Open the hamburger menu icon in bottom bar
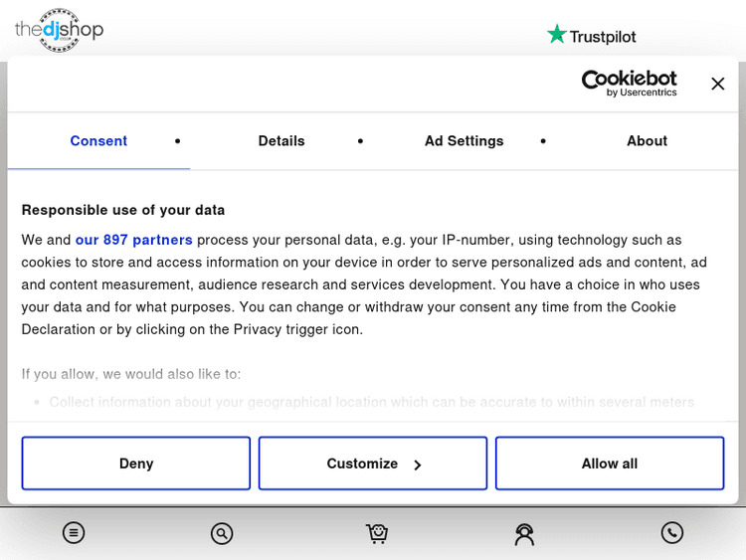 click(x=73, y=533)
